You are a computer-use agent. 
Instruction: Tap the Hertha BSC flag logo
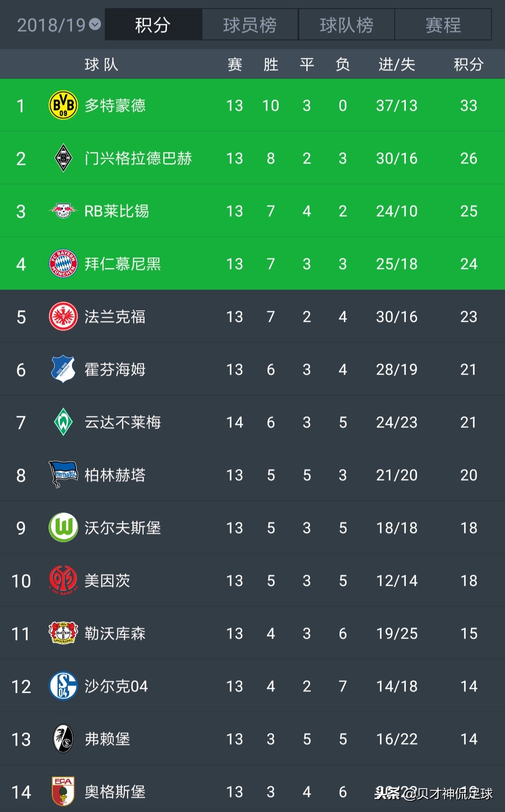coord(63,475)
